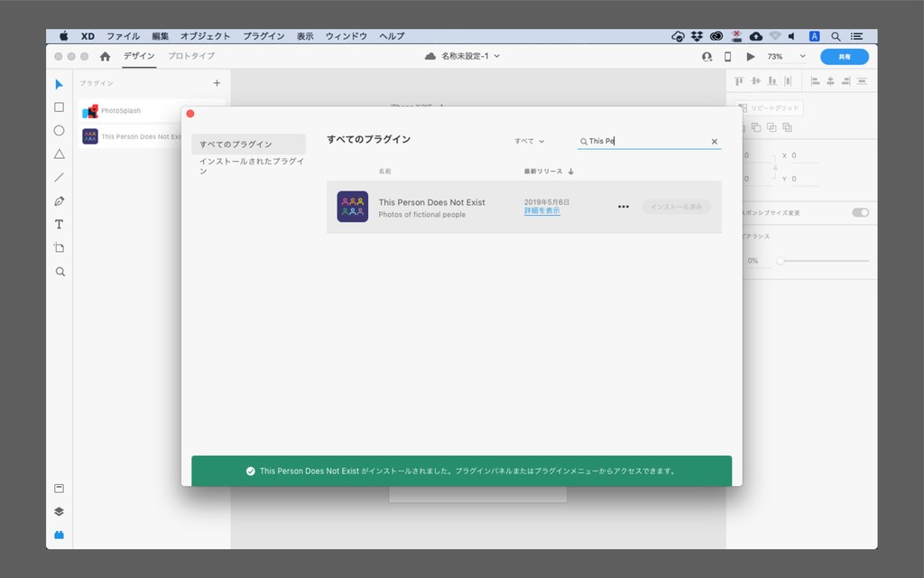Align top edges icon

coord(739,80)
